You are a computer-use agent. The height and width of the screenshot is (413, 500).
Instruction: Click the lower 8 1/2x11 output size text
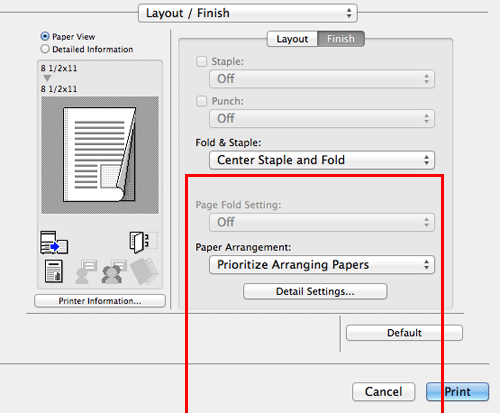coord(59,89)
